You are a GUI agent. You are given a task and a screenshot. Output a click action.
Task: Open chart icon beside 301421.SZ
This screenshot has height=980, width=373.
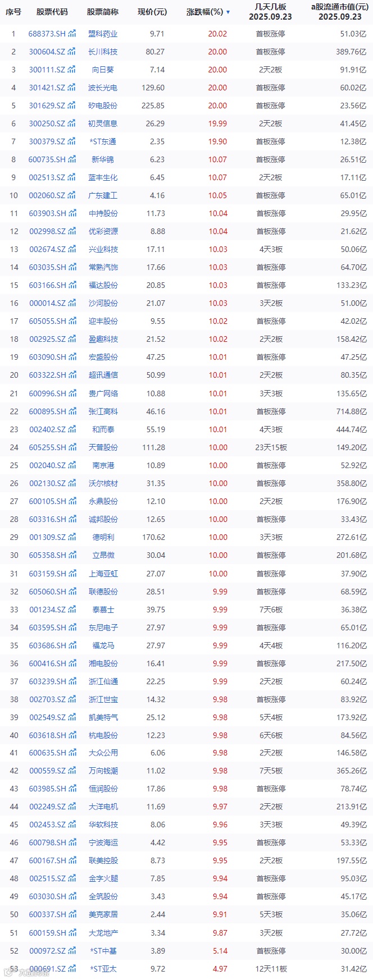point(71,88)
